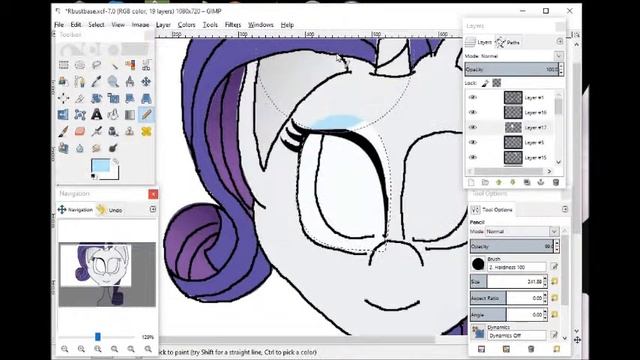Open the Pencil Mode dropdown in Tool Options
Image resolution: width=640 pixels, height=360 pixels.
[x=554, y=231]
